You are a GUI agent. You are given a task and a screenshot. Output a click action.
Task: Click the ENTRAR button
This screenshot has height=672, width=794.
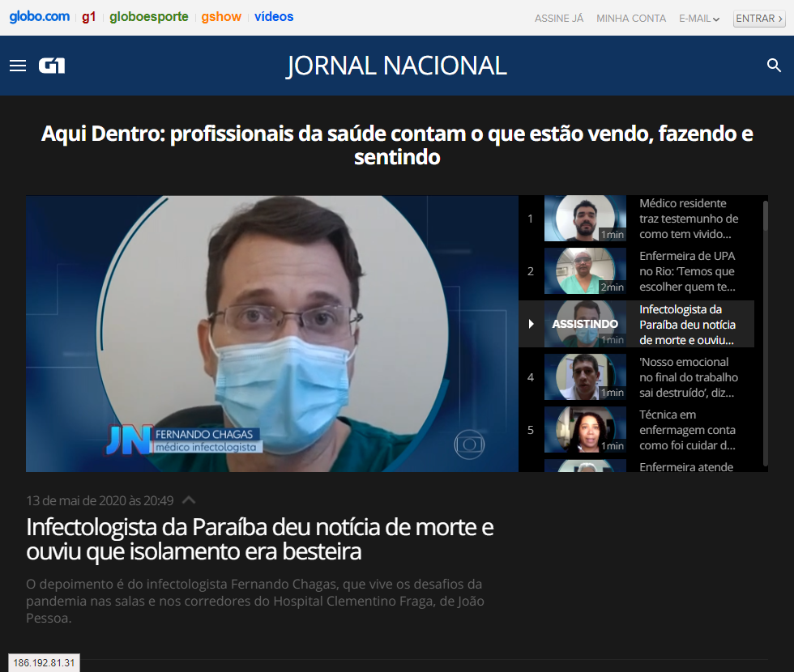coord(759,19)
